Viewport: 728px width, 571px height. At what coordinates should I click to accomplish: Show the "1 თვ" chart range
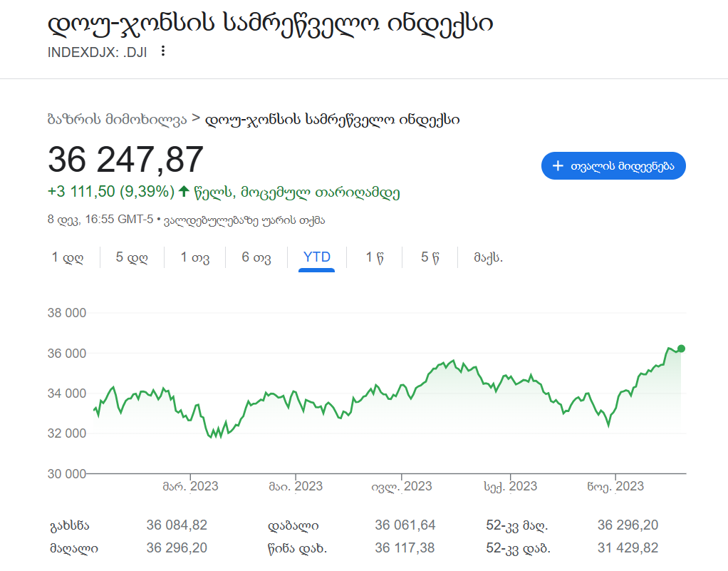pos(194,257)
